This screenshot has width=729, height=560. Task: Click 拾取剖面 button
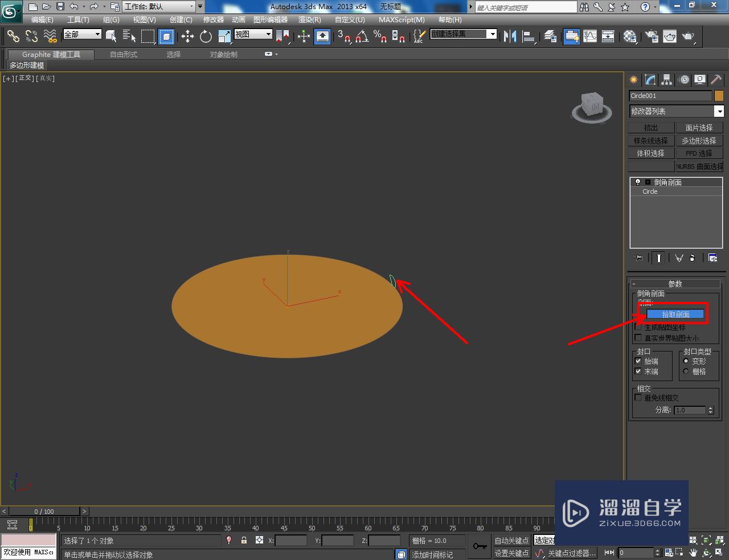coord(675,314)
